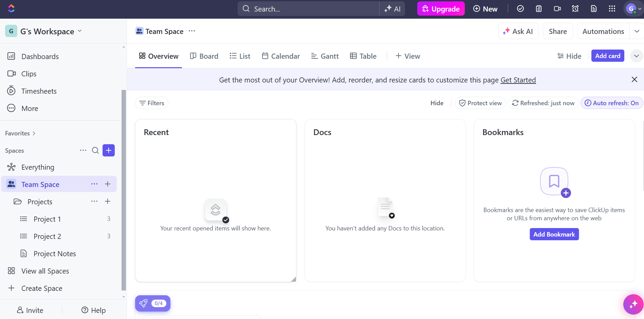Toggle Protect view
The height and width of the screenshot is (319, 644).
click(x=480, y=103)
